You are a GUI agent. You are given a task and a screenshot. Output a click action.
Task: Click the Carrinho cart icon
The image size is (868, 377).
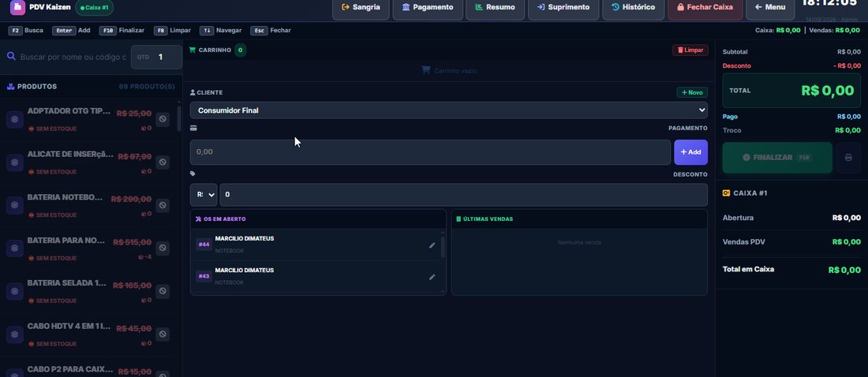[x=193, y=50]
